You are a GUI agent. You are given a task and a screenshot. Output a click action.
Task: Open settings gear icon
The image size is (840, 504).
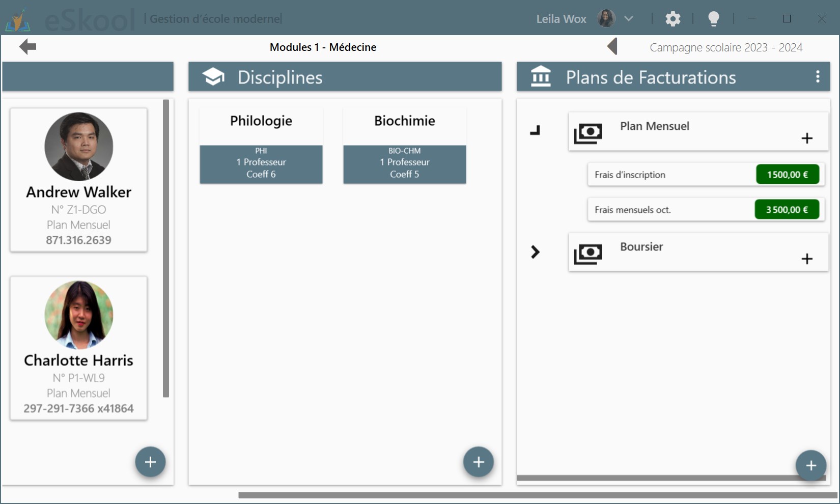pos(673,19)
